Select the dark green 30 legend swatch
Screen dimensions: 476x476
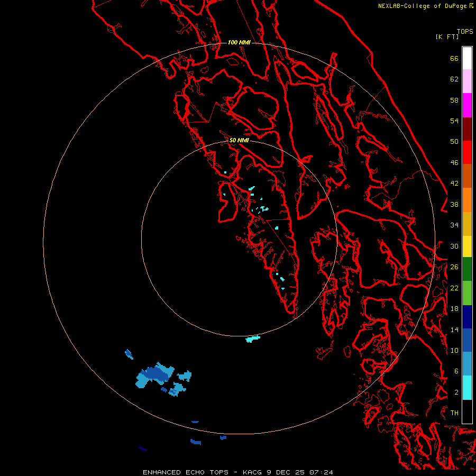[x=467, y=269]
